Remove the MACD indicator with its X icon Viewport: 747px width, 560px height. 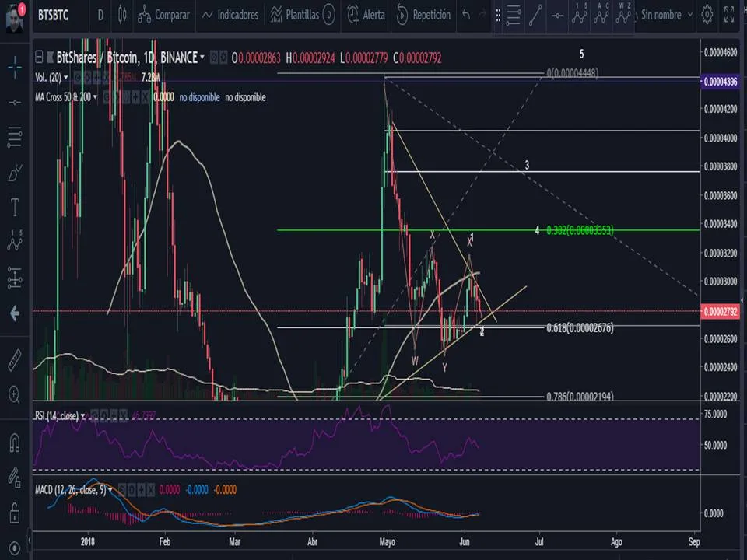pos(151,489)
